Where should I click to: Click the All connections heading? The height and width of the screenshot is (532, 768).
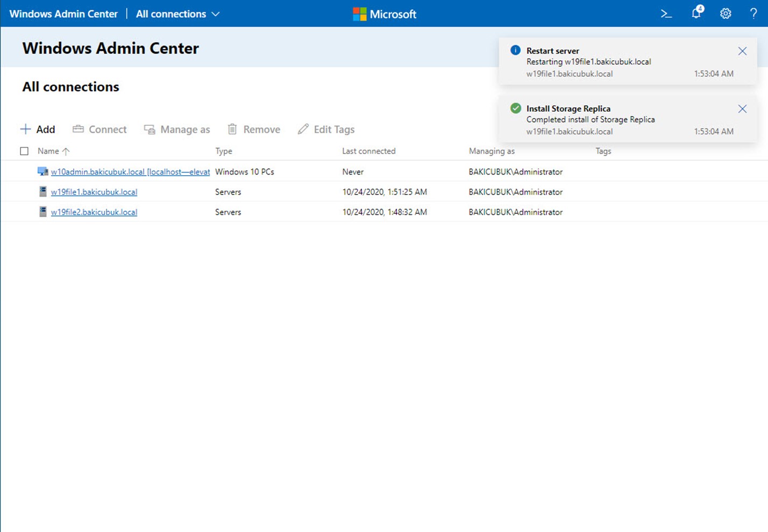(70, 87)
